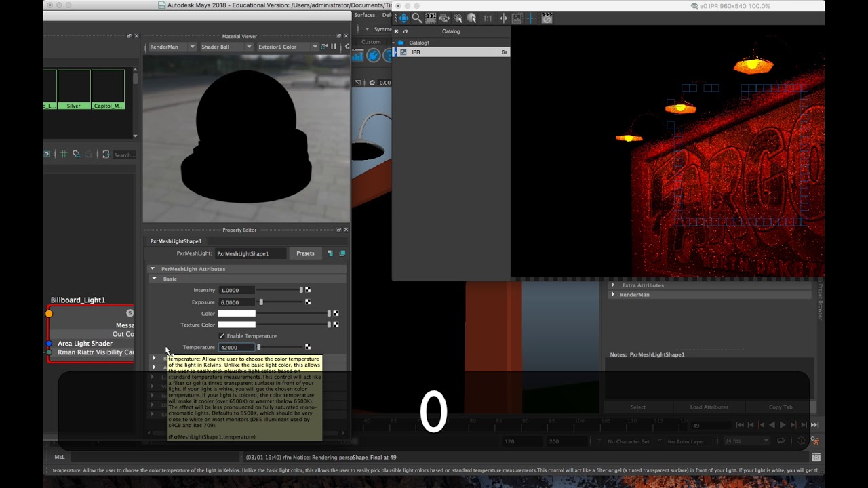Image resolution: width=868 pixels, height=488 pixels.
Task: Click the auto key icon near timeline
Action: tap(802, 441)
